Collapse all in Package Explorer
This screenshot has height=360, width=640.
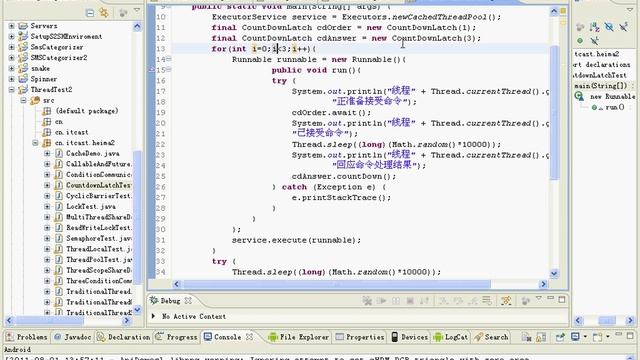pos(90,13)
